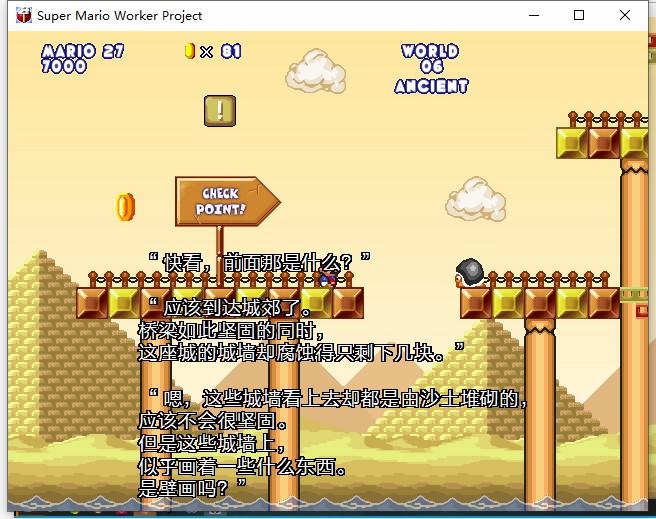Image resolution: width=656 pixels, height=519 pixels.
Task: Click the line 这座城的城墙却腐蚀得只剩下几块。
Action: pyautogui.click(x=301, y=353)
